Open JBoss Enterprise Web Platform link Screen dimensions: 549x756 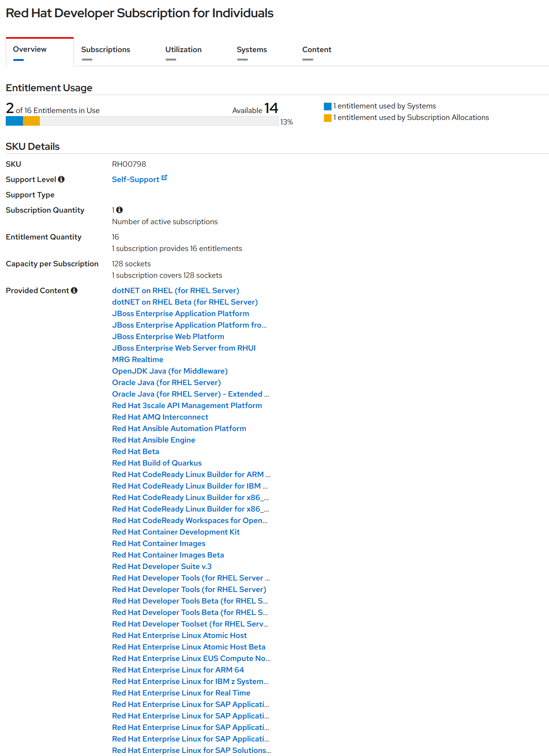(x=168, y=336)
